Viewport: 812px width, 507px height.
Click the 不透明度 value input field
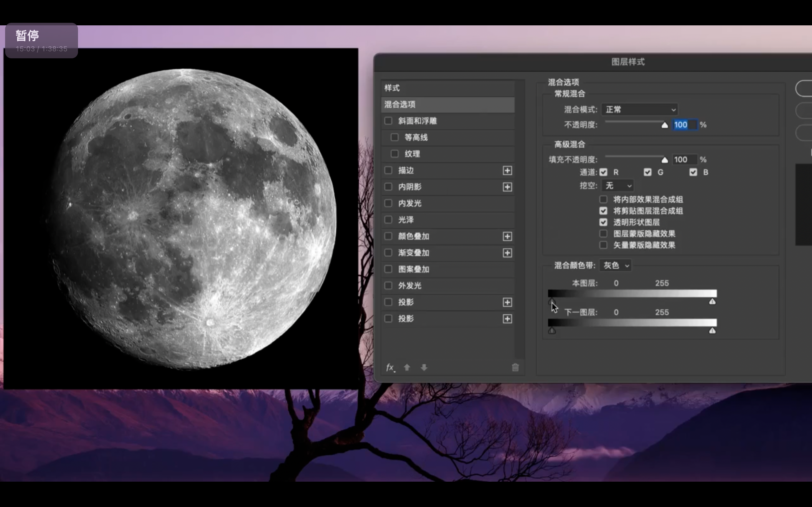tap(685, 125)
